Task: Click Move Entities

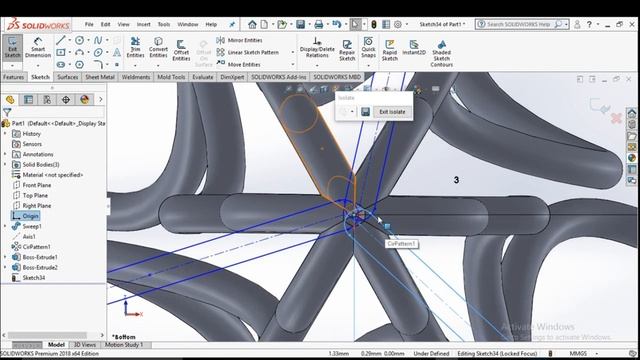Action: pyautogui.click(x=238, y=64)
